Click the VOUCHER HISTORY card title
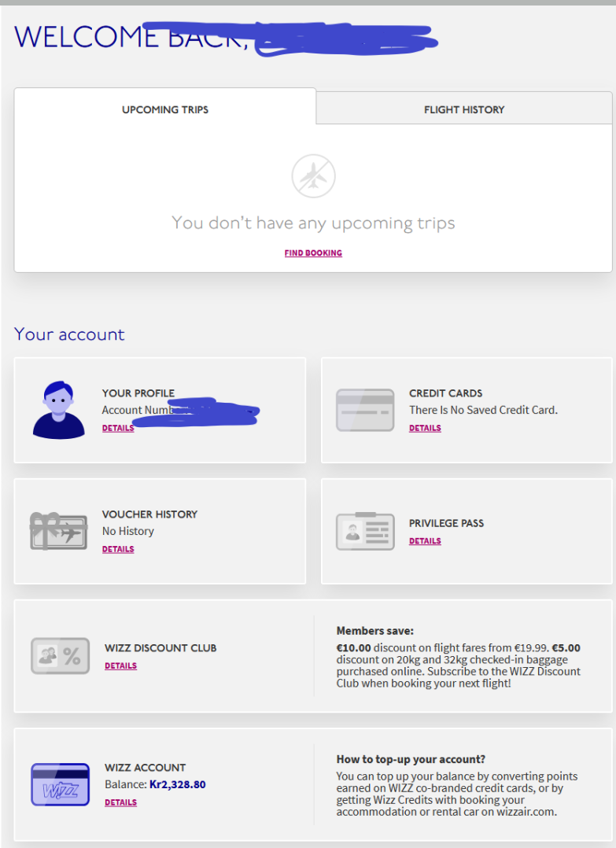The height and width of the screenshot is (848, 616). (149, 514)
